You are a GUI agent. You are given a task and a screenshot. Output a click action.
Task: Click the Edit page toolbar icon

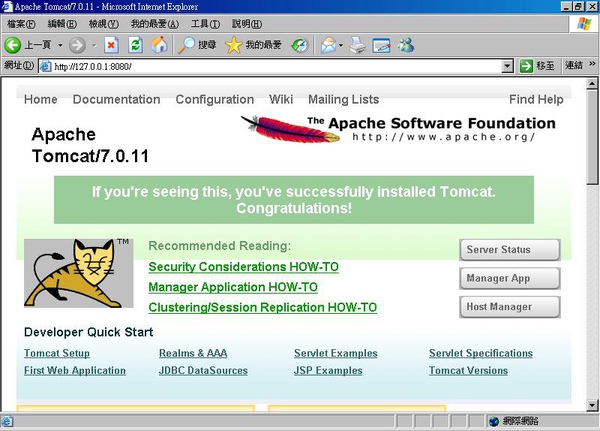coord(381,46)
